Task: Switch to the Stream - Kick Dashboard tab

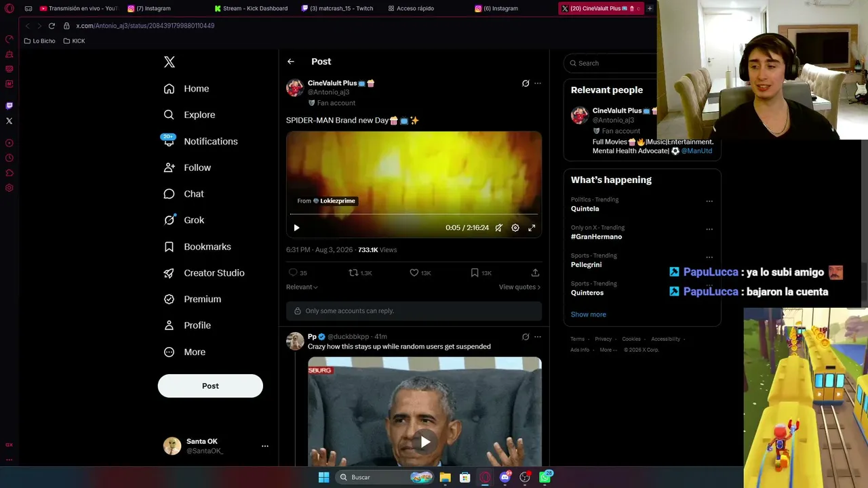Action: [251, 9]
